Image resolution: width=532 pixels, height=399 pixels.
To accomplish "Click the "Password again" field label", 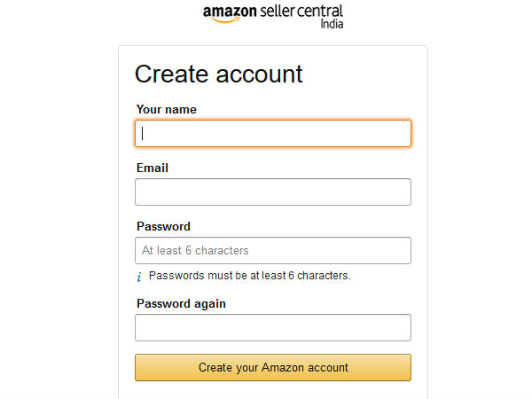I will (181, 303).
